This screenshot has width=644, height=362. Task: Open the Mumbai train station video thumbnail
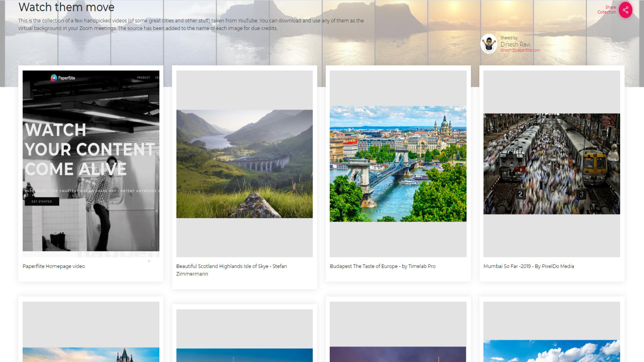tap(552, 163)
